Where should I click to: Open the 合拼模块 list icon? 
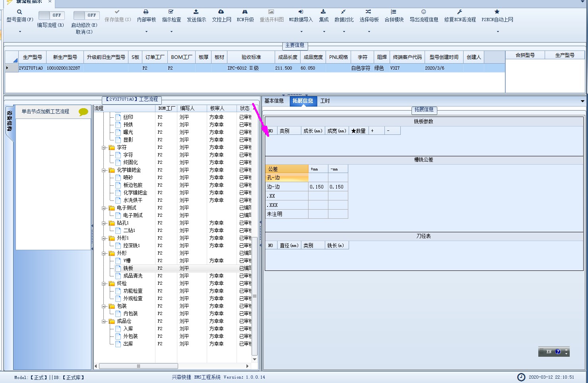point(394,12)
